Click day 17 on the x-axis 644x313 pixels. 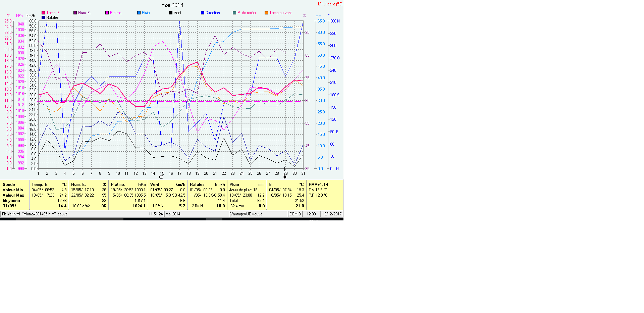179,173
